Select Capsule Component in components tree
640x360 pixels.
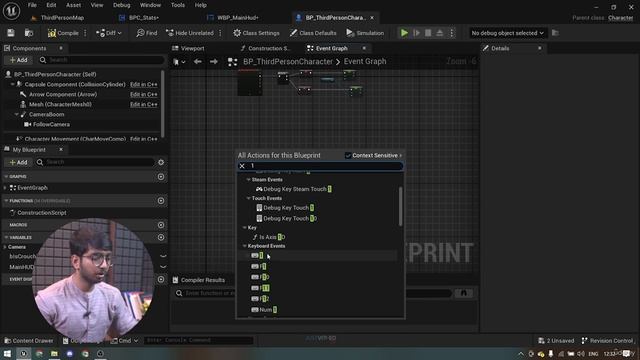tap(75, 84)
